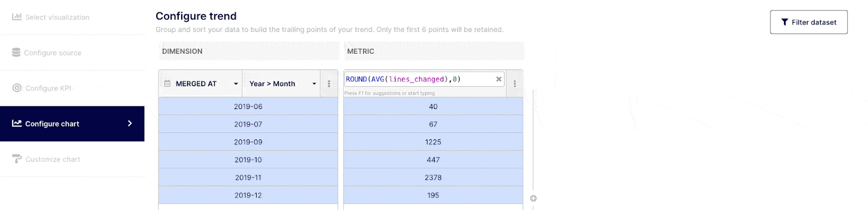
Task: Select the Configure chart step
Action: tap(72, 124)
